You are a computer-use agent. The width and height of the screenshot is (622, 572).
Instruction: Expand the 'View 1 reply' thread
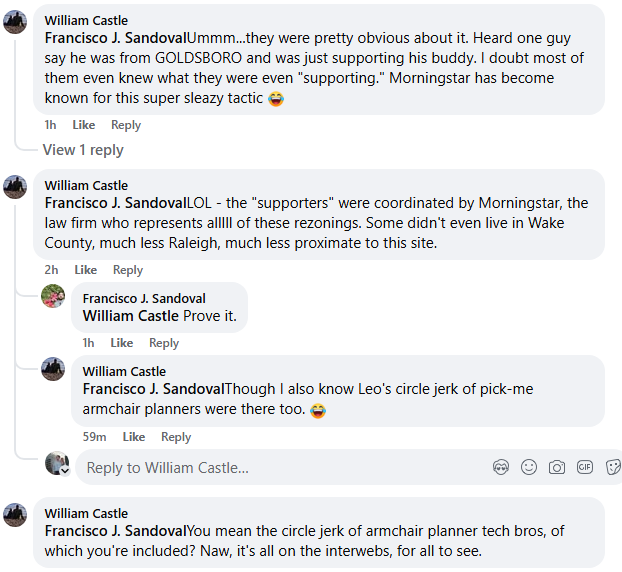click(x=83, y=150)
